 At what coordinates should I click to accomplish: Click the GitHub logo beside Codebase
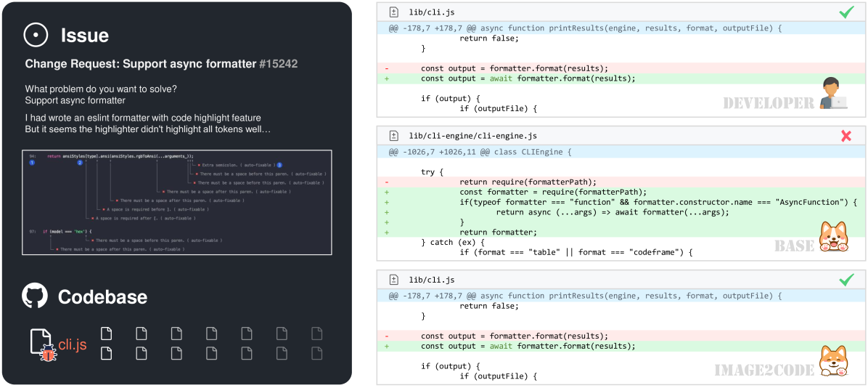35,296
